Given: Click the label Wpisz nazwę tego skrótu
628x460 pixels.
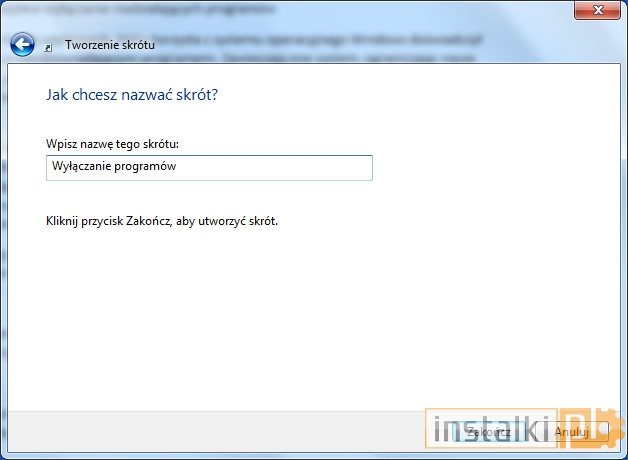Looking at the screenshot, I should coord(112,145).
